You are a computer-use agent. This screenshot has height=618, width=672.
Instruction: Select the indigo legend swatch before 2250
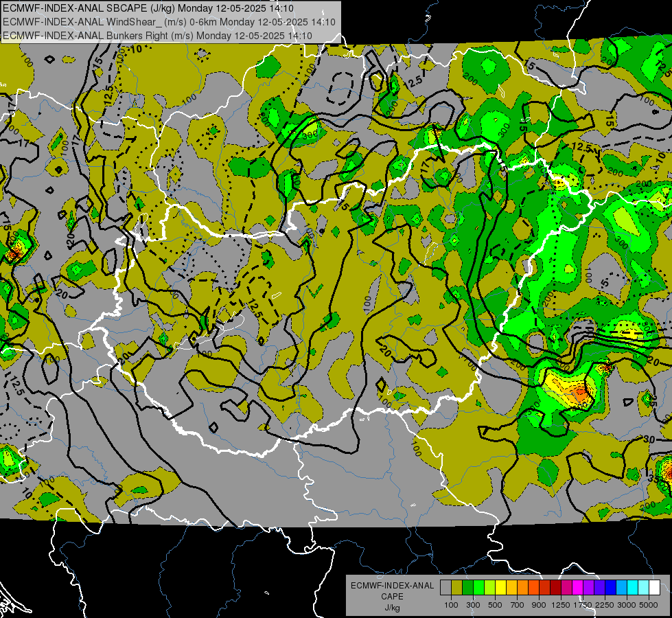click(x=599, y=588)
